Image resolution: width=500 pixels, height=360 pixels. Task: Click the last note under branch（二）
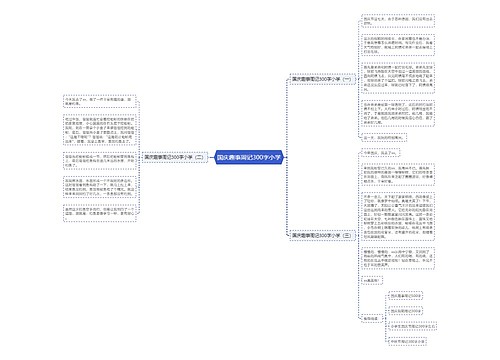tap(100, 213)
